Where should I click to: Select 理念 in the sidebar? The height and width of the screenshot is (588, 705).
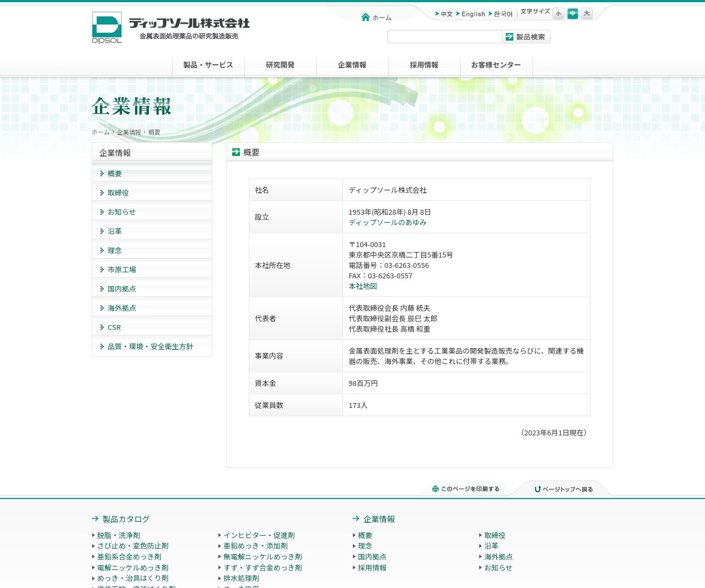coord(152,250)
